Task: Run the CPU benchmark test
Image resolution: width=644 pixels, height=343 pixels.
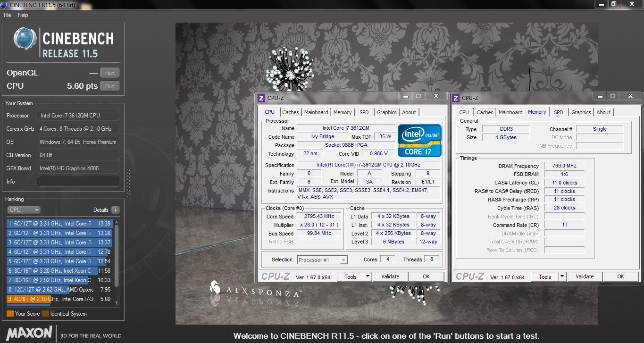Action: (110, 86)
